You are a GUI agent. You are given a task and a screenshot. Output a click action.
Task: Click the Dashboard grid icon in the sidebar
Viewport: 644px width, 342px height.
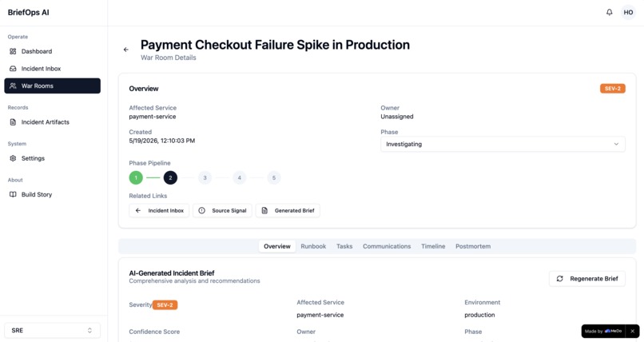pyautogui.click(x=13, y=51)
